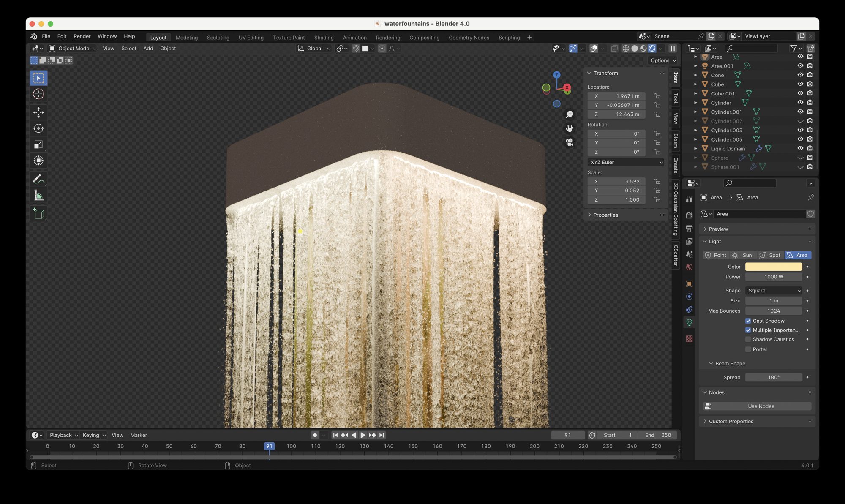Open the Object Data light properties icon
This screenshot has width=845, height=504.
point(689,322)
